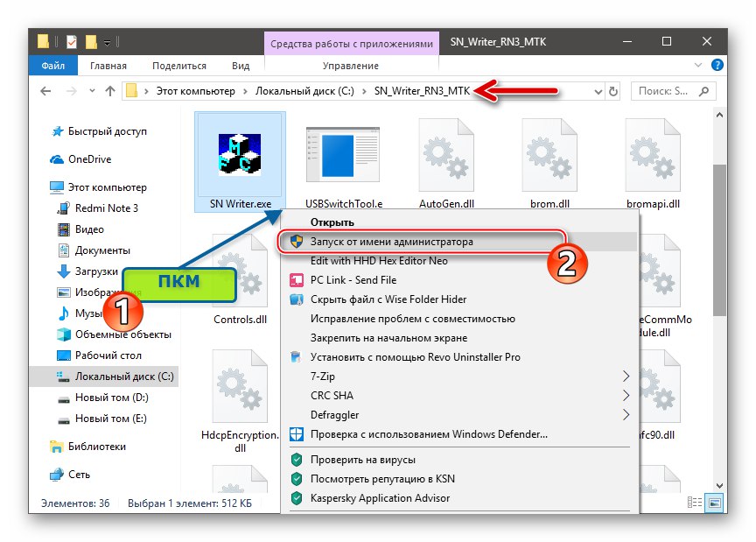Switch to large thumbnails view icon
Screen dimensions: 756x542
[x=714, y=503]
